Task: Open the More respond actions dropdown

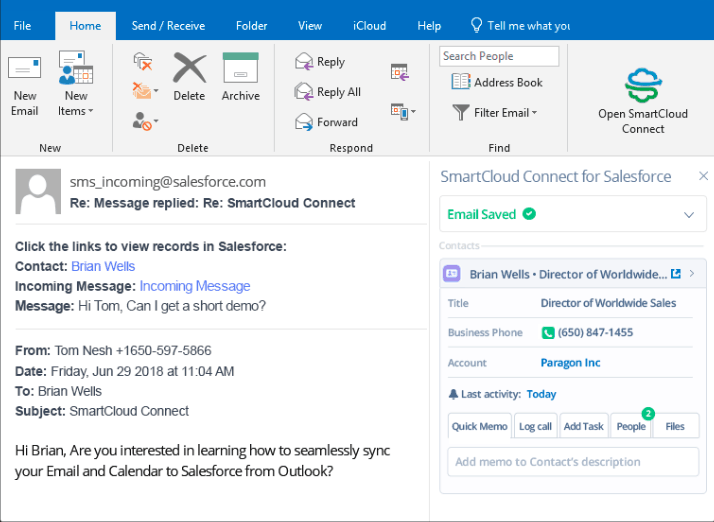Action: (x=403, y=112)
